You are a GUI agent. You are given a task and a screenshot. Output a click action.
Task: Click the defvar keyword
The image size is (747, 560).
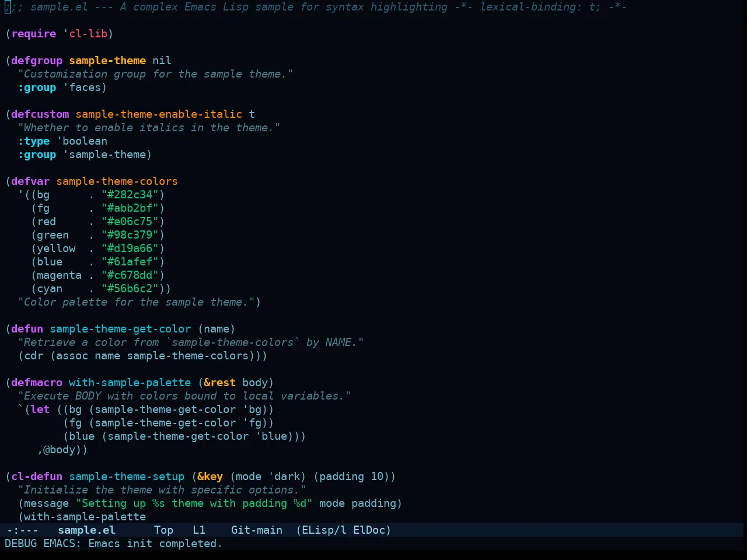pyautogui.click(x=30, y=181)
